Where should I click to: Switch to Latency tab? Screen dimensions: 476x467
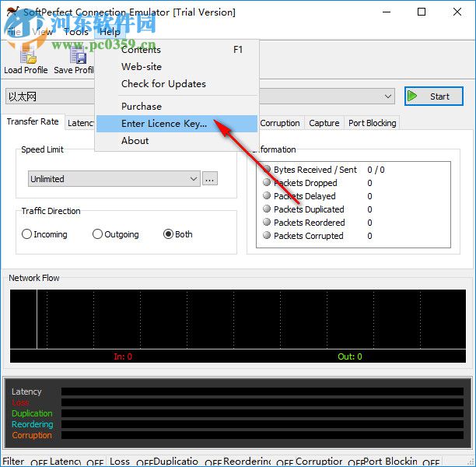click(80, 123)
